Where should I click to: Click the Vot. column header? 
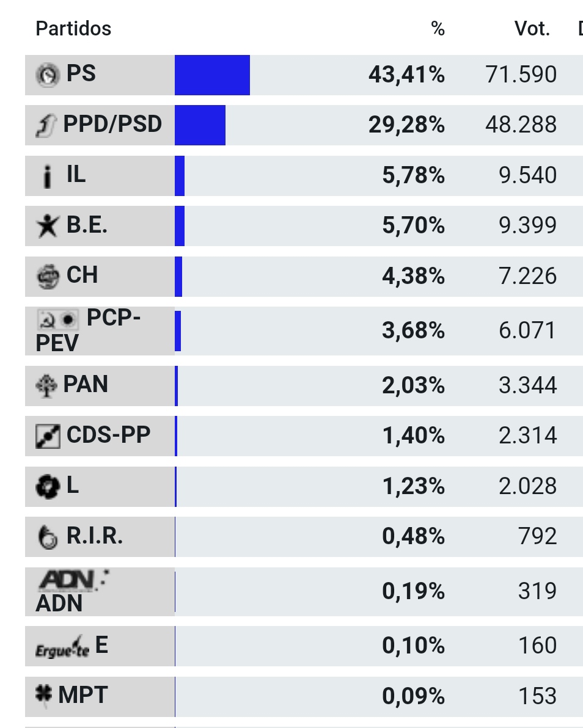click(532, 29)
